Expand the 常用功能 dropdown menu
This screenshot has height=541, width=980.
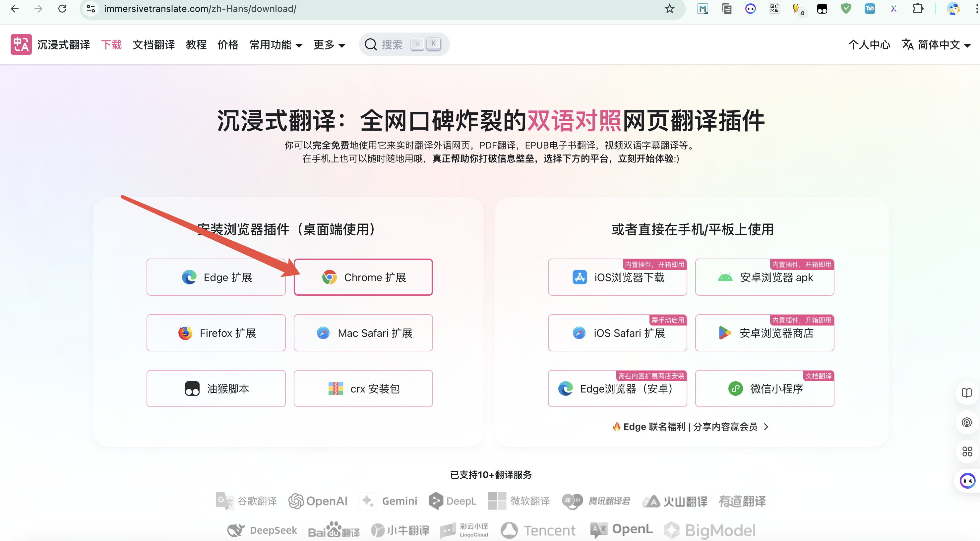[x=276, y=45]
